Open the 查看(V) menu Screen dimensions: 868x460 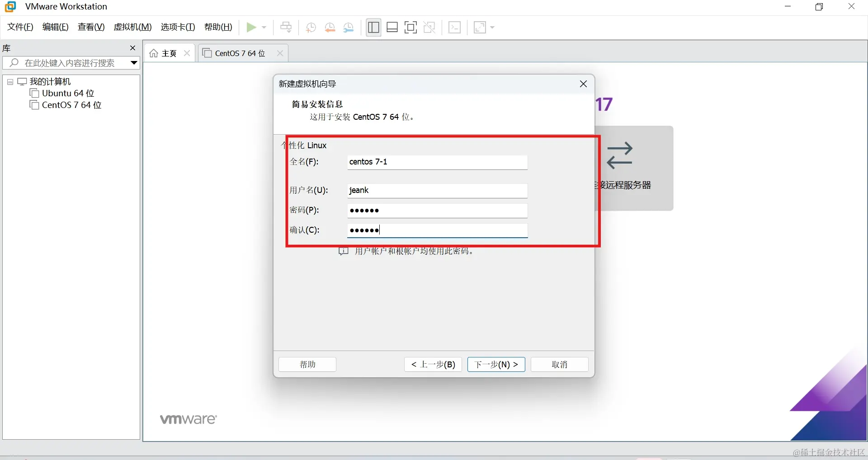pos(91,27)
